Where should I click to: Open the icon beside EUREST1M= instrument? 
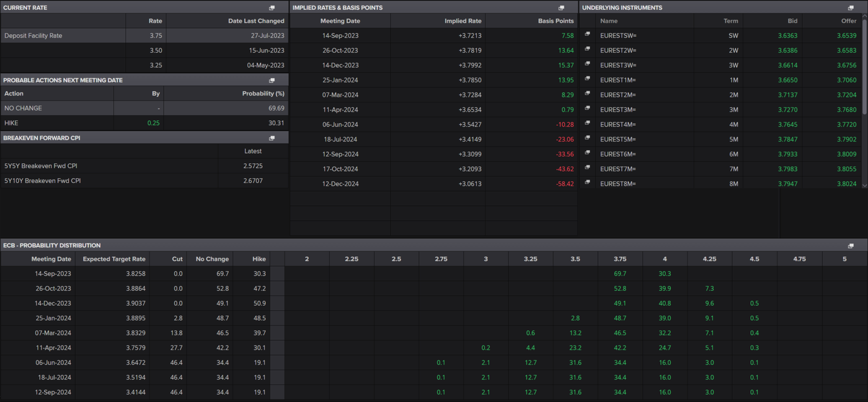pyautogui.click(x=587, y=79)
